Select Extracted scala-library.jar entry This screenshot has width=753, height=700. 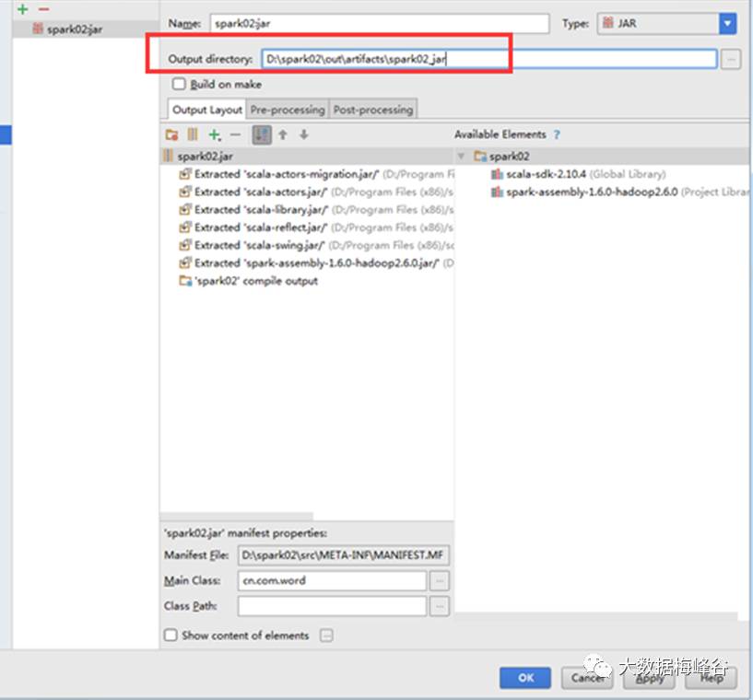(x=315, y=210)
